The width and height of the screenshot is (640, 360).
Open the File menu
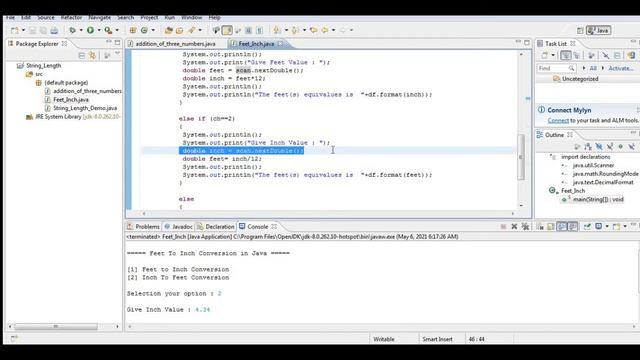click(10, 18)
